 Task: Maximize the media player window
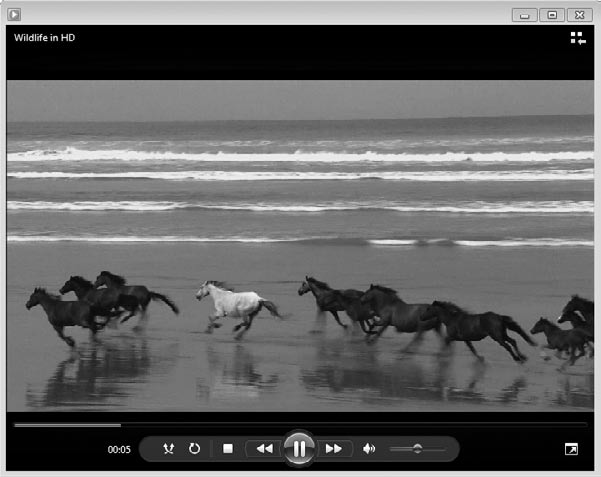coord(551,14)
